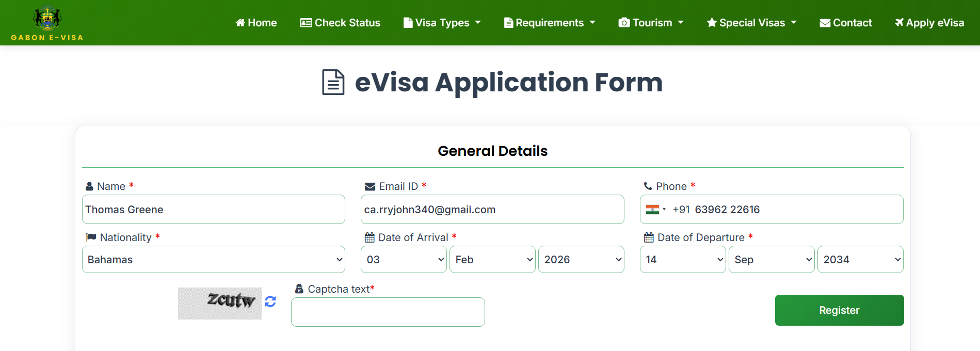
Task: Click the Home house icon
Action: 240,23
